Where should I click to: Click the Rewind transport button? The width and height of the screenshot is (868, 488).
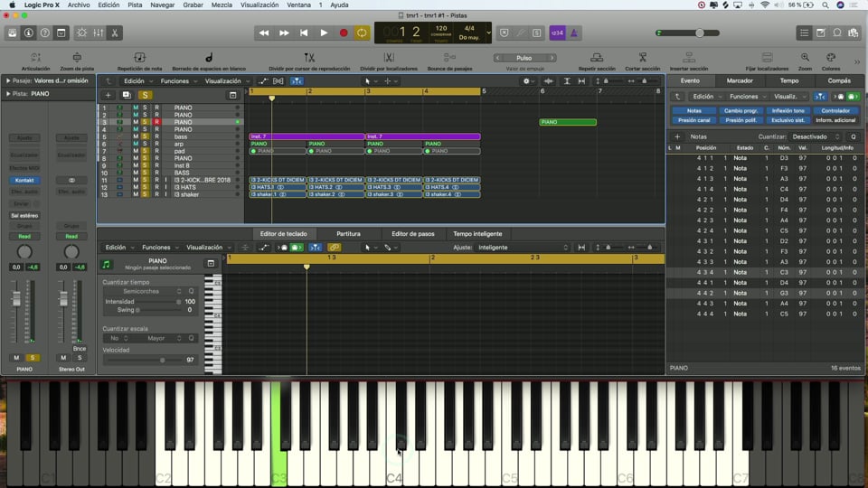click(263, 33)
